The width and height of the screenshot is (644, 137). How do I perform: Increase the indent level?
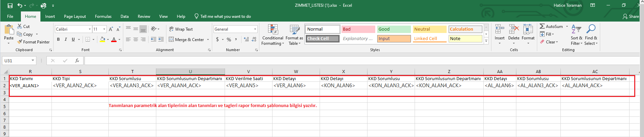point(161,39)
